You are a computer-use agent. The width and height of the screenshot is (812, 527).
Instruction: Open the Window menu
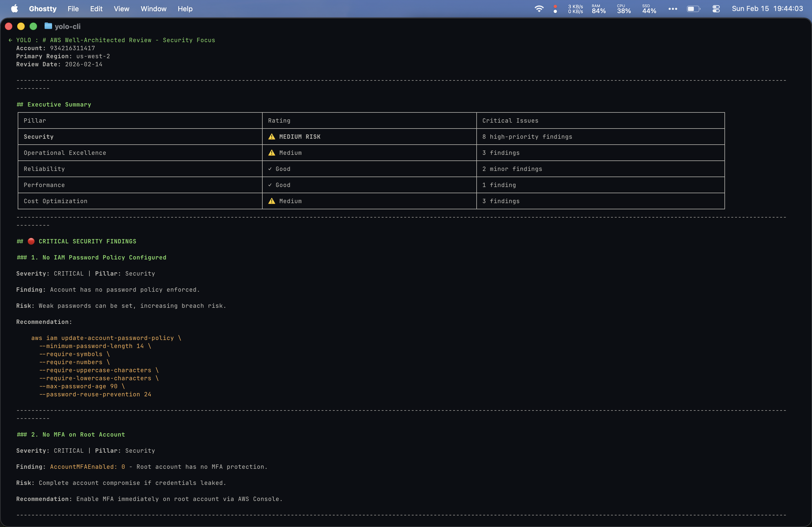[x=154, y=9]
